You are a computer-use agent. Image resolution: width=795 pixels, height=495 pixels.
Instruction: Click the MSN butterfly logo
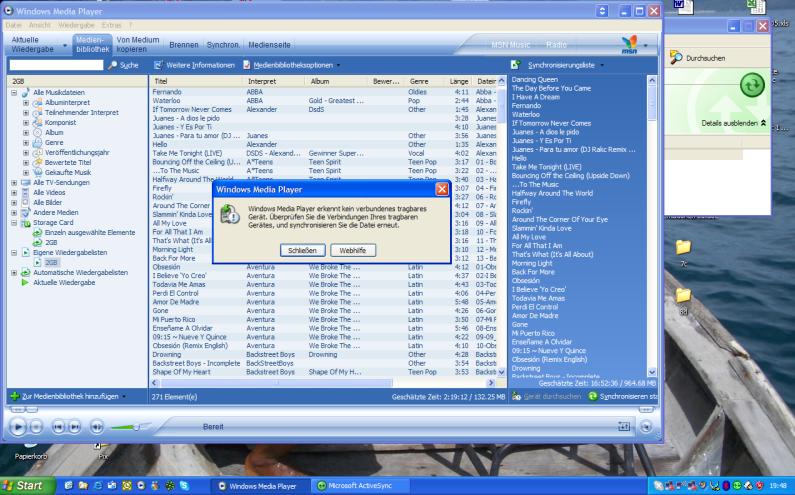629,44
